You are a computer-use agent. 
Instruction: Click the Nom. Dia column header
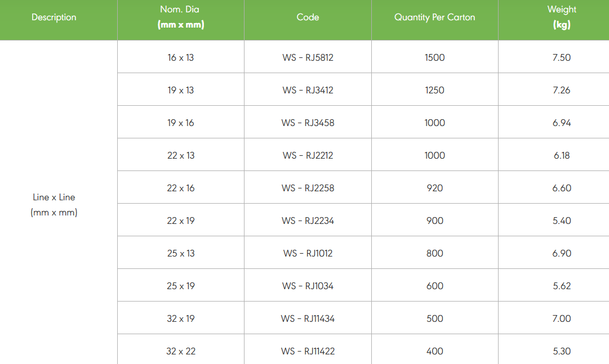[180, 17]
